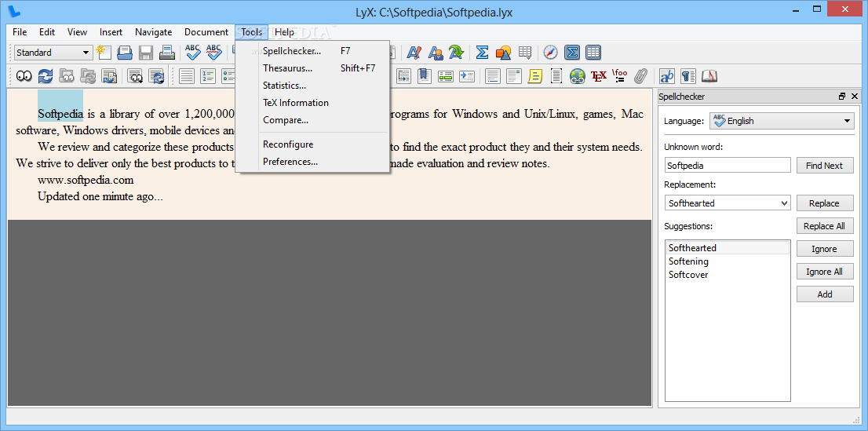This screenshot has width=868, height=431.
Task: Click the Ignore button
Action: pos(825,249)
